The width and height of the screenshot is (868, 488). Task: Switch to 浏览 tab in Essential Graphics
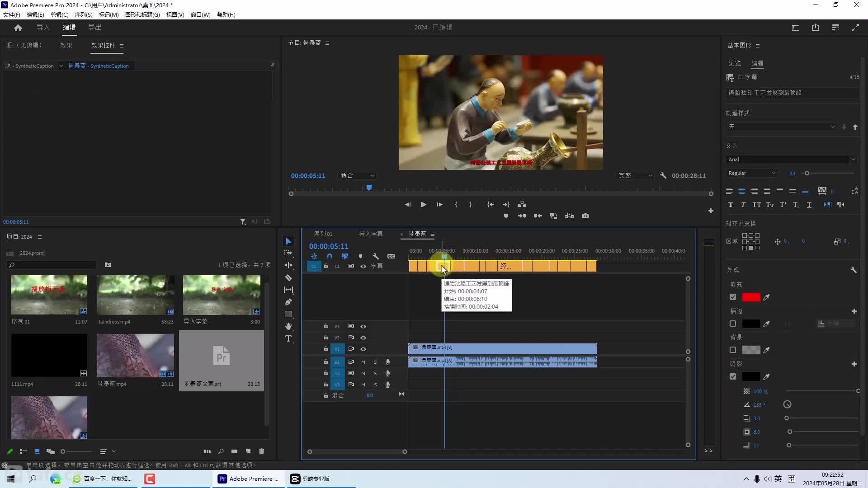(735, 63)
